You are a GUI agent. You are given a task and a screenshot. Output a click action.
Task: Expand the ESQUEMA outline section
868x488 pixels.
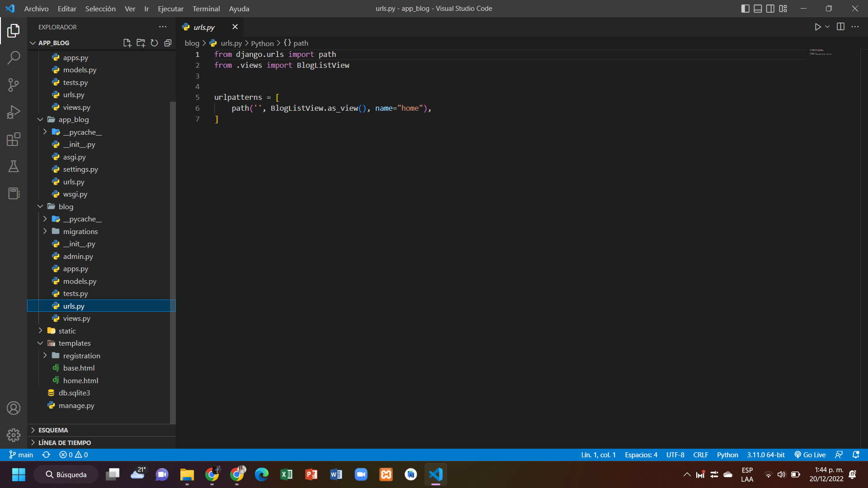click(x=101, y=430)
